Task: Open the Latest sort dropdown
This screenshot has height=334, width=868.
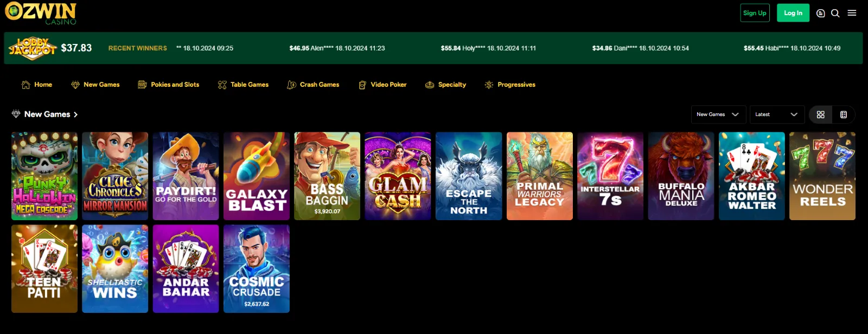Action: pyautogui.click(x=776, y=114)
